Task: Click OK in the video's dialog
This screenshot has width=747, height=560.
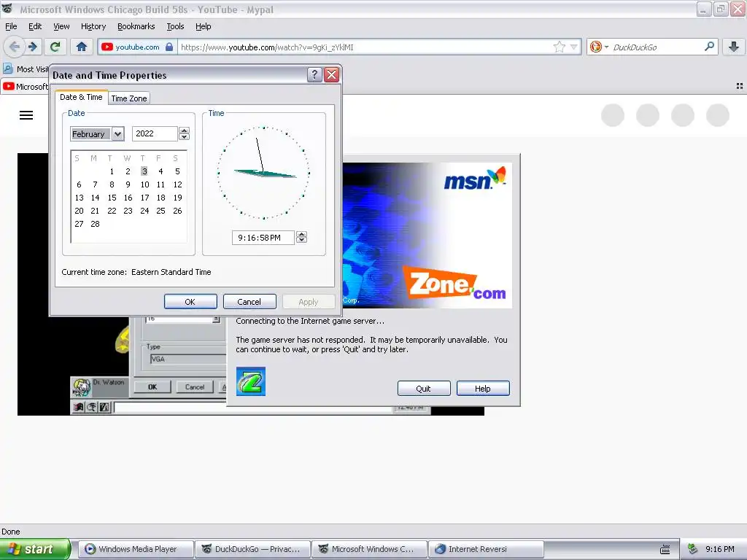Action: (152, 386)
